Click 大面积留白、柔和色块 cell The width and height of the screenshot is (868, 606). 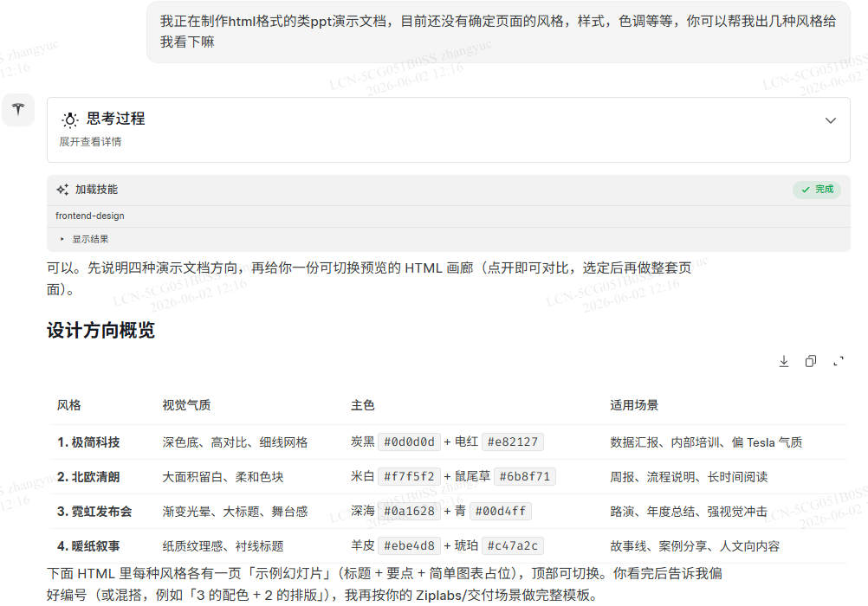(x=223, y=477)
